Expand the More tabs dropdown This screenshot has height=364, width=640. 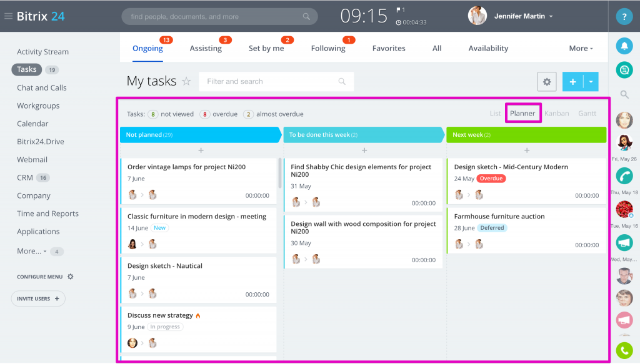(581, 48)
